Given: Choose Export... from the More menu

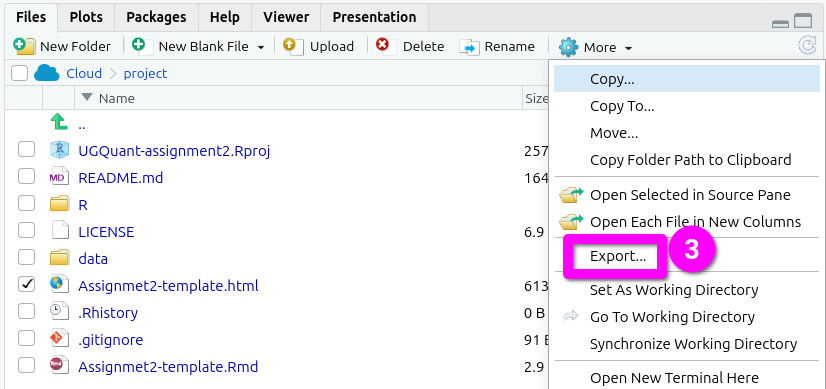Looking at the screenshot, I should click(x=617, y=256).
